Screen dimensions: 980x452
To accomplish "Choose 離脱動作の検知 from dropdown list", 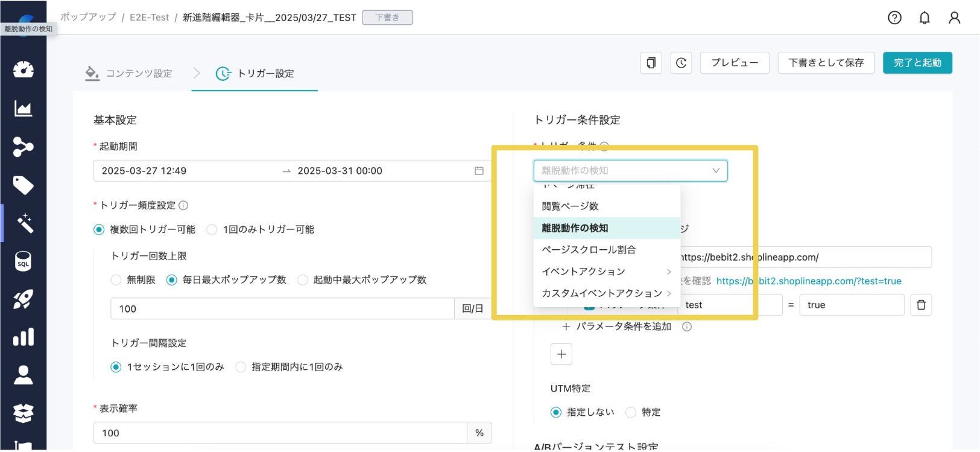I will coord(607,228).
